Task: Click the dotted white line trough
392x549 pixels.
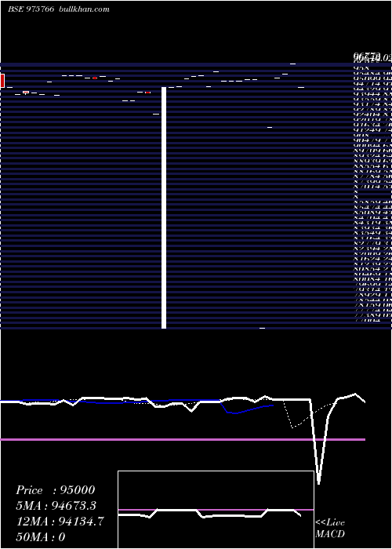Action: [x=293, y=427]
